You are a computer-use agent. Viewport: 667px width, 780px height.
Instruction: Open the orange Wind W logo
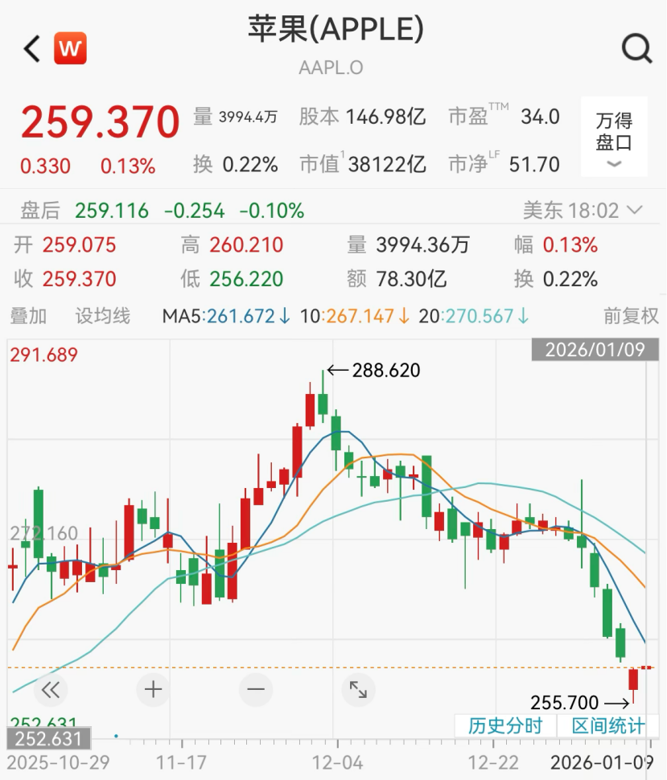click(70, 48)
